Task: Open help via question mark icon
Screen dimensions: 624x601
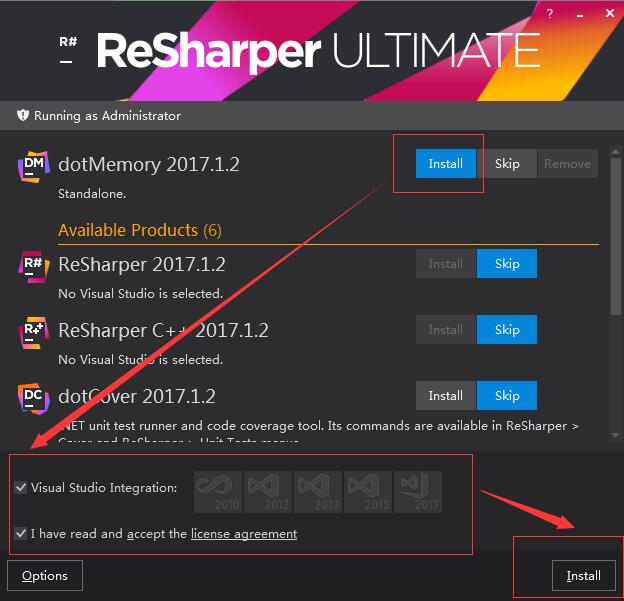Action: tap(550, 14)
